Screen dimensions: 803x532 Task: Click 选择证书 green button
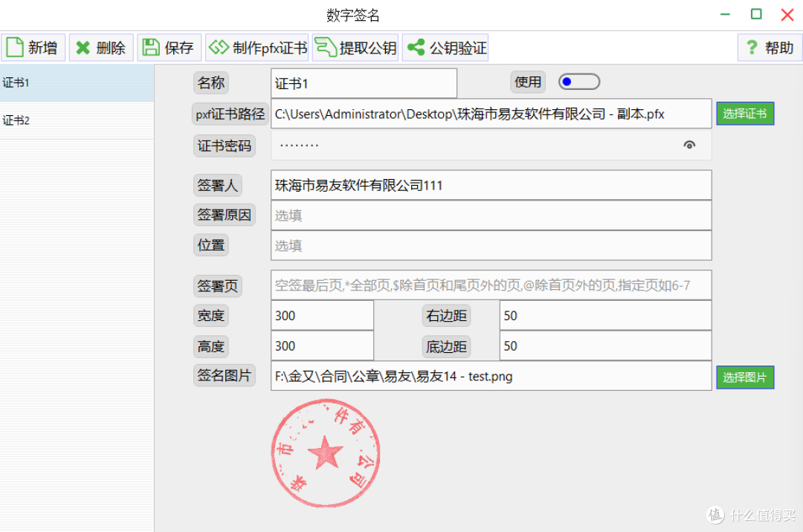745,114
